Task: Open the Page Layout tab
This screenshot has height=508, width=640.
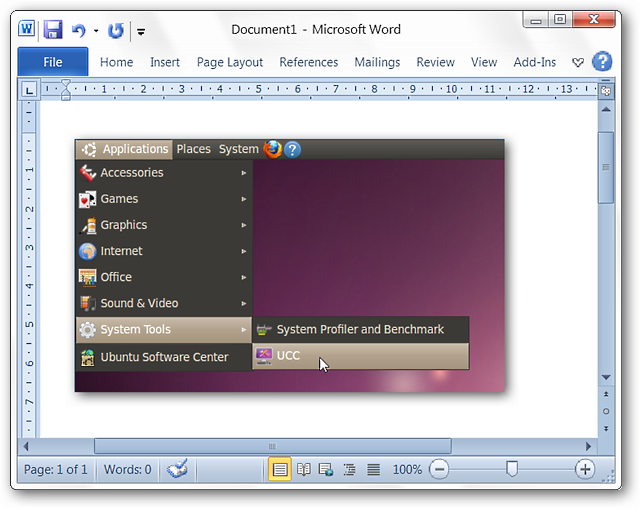Action: [x=230, y=62]
